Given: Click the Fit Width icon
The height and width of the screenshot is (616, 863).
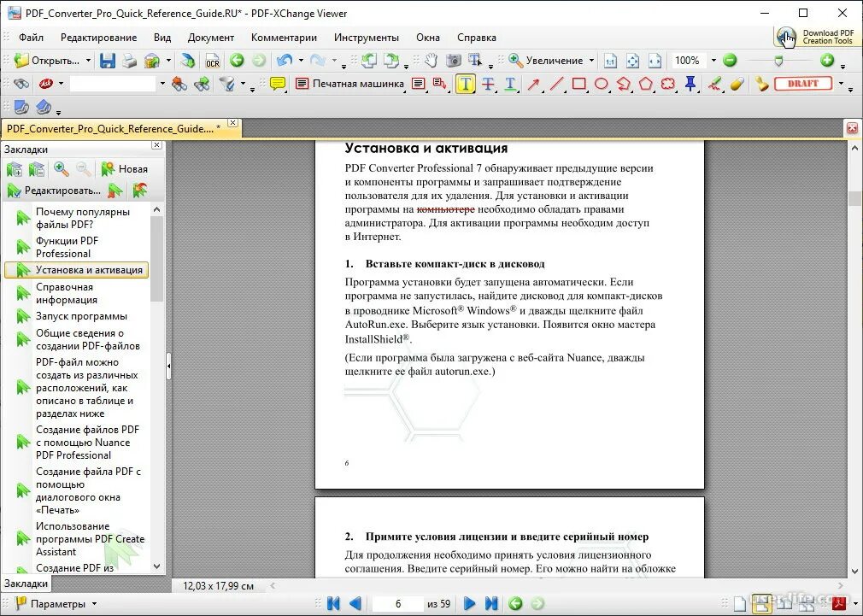Looking at the screenshot, I should (655, 61).
